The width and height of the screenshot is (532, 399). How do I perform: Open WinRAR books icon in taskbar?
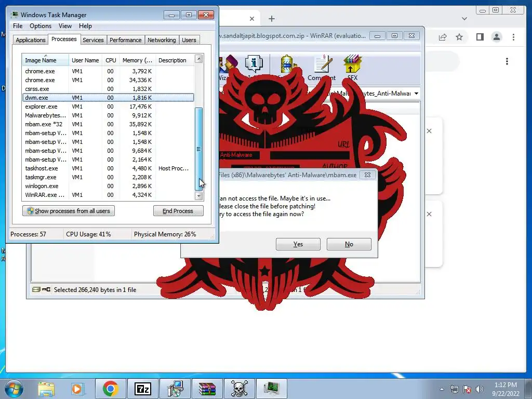point(207,389)
